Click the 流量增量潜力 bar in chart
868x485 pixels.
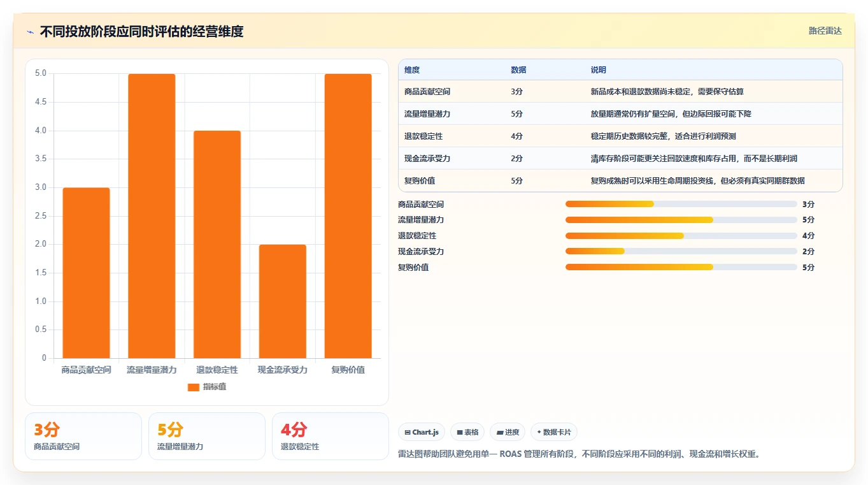(152, 216)
